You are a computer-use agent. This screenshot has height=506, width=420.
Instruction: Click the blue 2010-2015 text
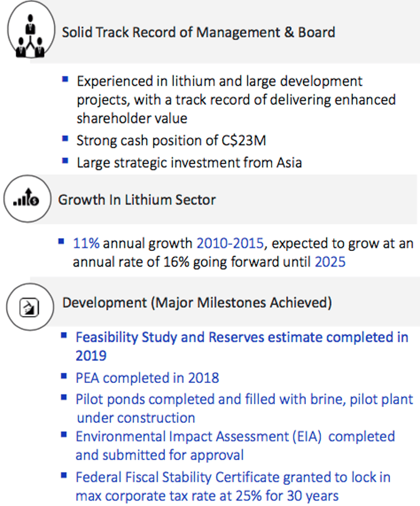(x=230, y=243)
